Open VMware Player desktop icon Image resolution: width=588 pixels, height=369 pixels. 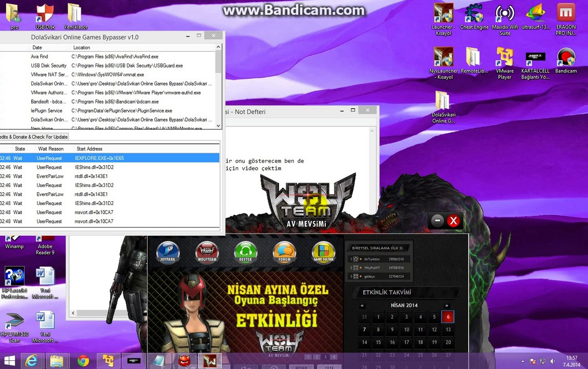pyautogui.click(x=505, y=63)
